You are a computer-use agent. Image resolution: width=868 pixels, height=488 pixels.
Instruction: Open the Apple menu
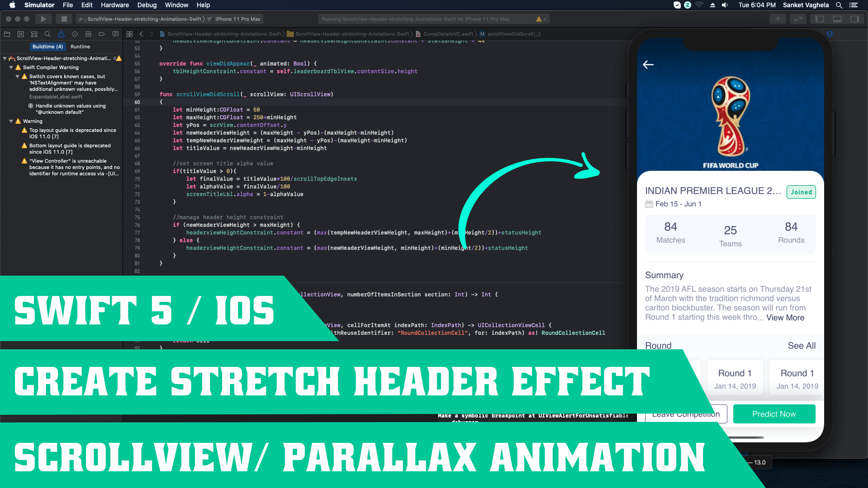coord(12,5)
